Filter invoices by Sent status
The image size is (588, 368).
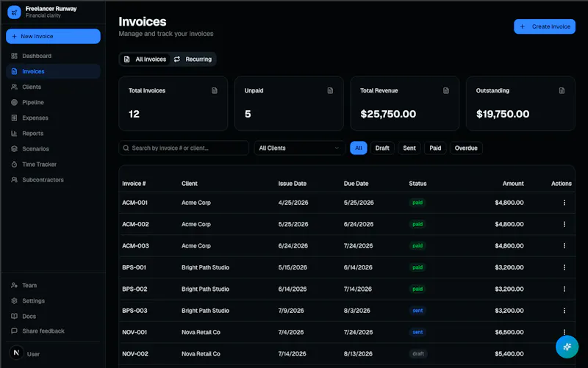(409, 148)
